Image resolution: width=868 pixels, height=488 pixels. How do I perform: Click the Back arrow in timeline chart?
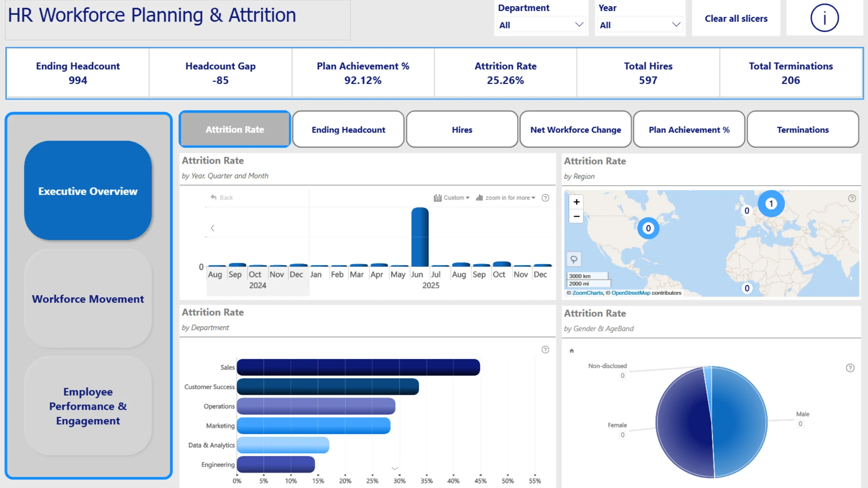tap(222, 197)
